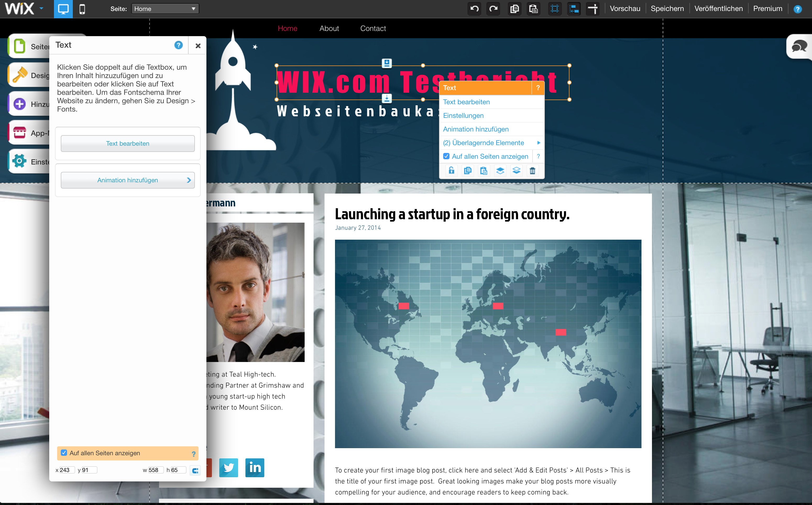Click Speichern to save the site
Image resolution: width=812 pixels, height=505 pixels.
[667, 9]
